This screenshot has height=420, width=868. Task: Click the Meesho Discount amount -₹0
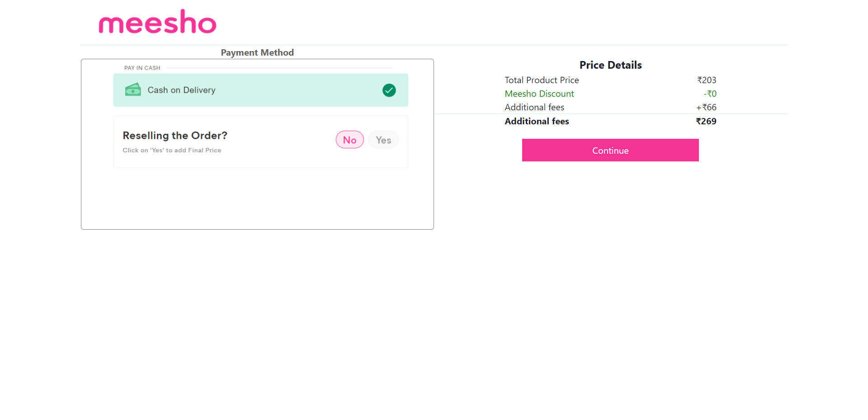coord(710,94)
